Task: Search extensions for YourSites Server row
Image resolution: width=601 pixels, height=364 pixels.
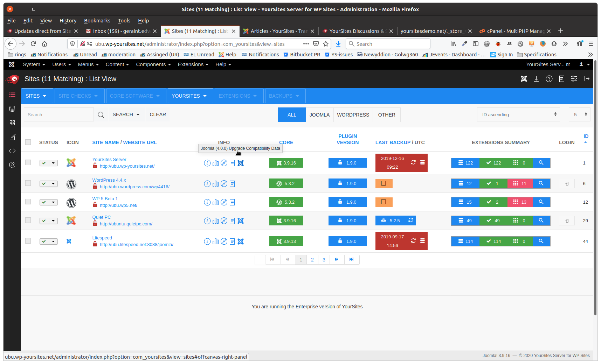Action: pos(541,163)
